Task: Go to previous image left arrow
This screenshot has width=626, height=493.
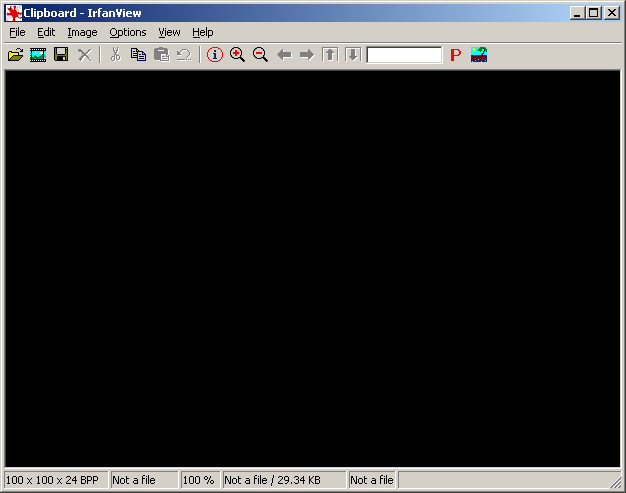Action: click(x=284, y=55)
